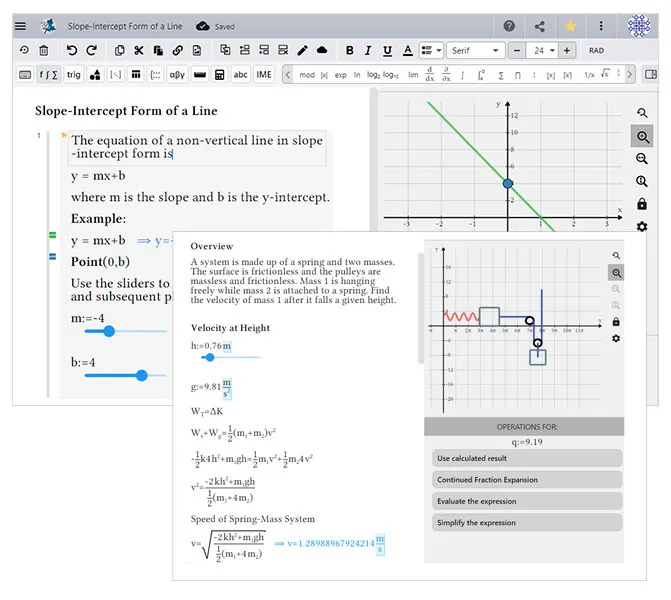671x600 pixels.
Task: Open the three-dot more options menu
Action: [x=601, y=26]
